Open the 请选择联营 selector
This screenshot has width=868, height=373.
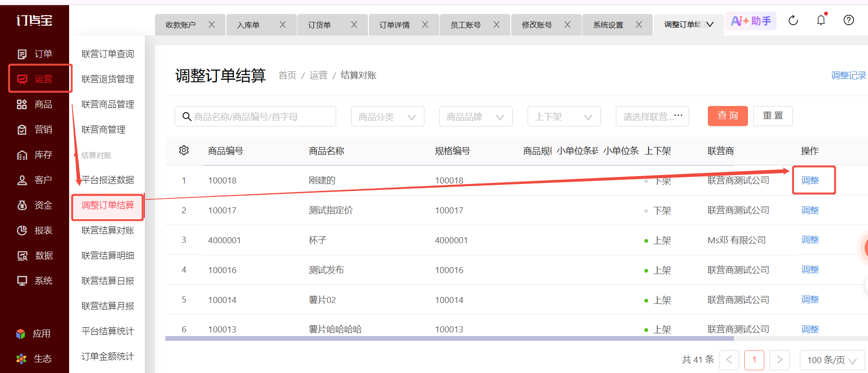tap(652, 117)
